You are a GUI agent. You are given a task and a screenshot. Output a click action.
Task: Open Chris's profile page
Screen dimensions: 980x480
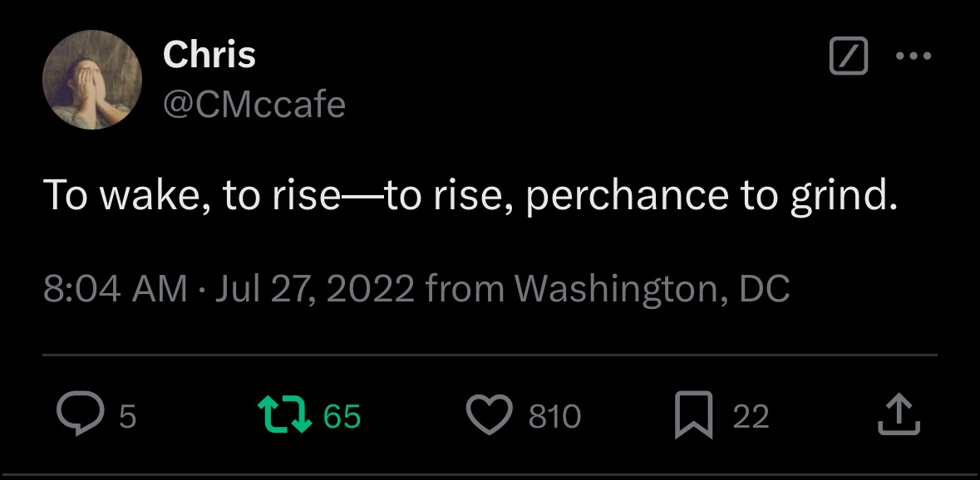[209, 55]
